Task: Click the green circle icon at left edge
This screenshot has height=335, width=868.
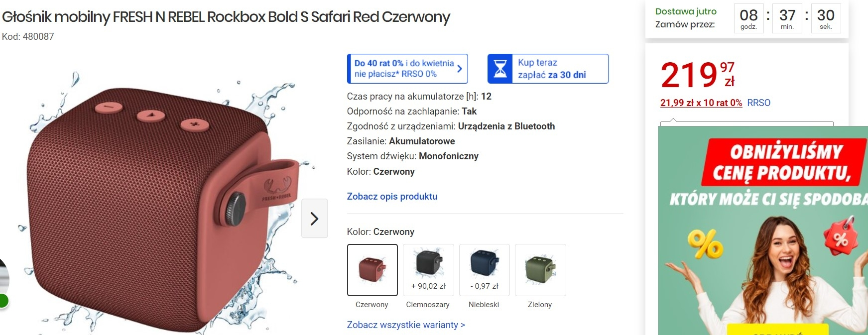Action: pyautogui.click(x=2, y=301)
